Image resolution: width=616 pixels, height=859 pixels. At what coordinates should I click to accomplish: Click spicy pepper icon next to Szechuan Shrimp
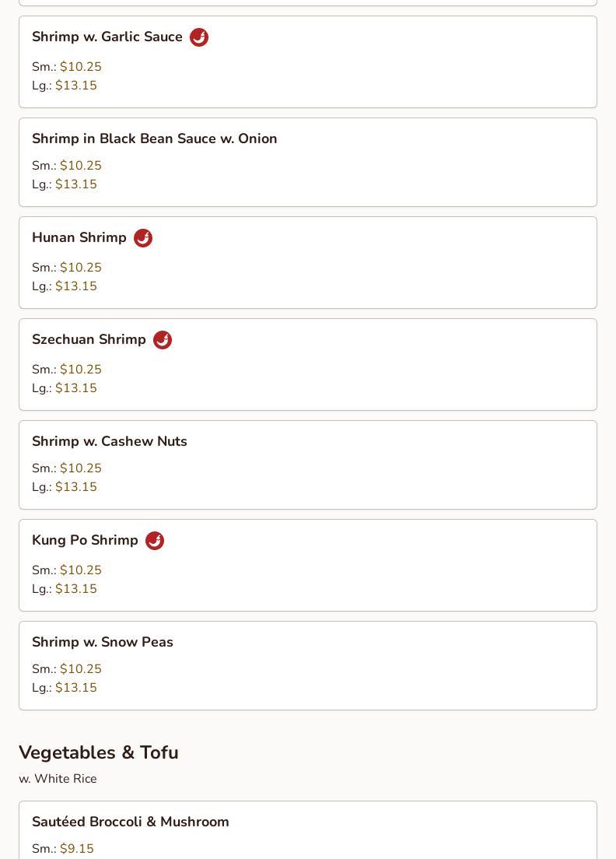[163, 340]
